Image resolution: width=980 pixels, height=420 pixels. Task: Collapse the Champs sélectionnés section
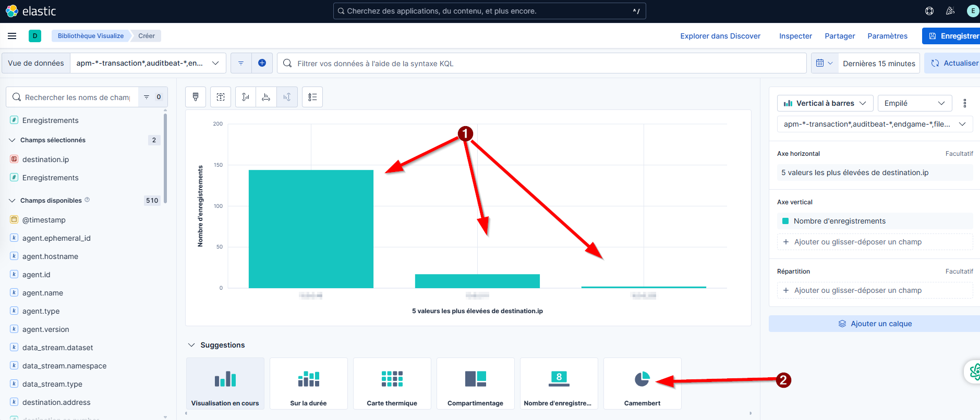[x=13, y=140]
